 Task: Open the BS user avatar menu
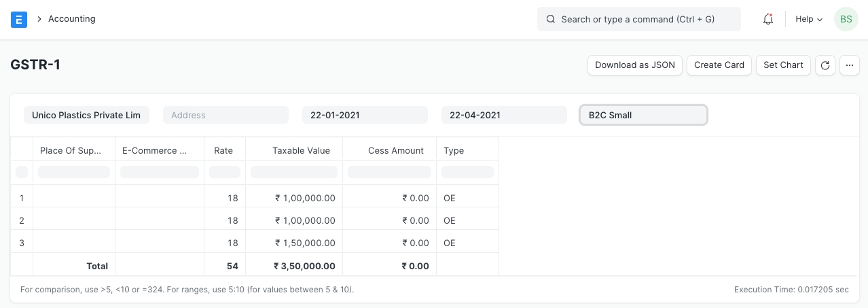click(x=846, y=19)
